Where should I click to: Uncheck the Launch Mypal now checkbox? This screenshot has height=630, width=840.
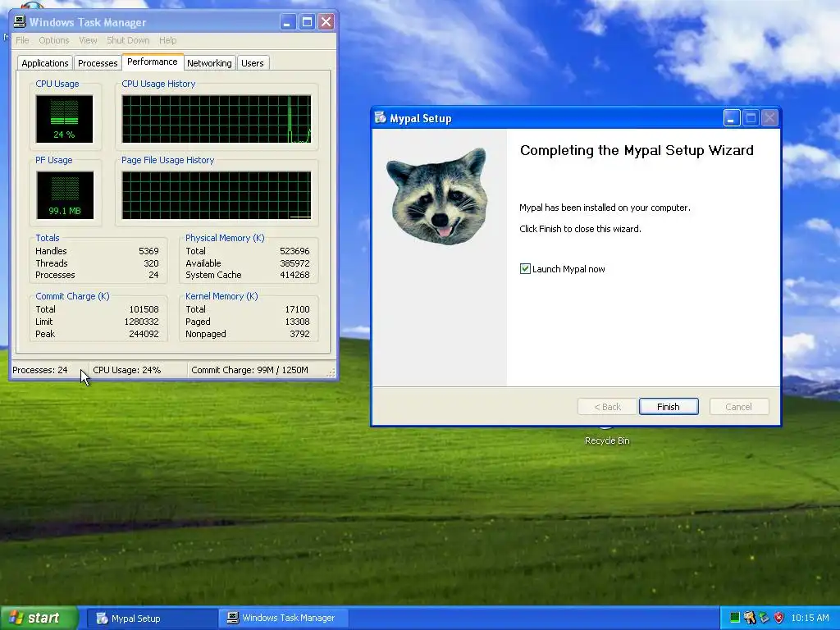(525, 269)
